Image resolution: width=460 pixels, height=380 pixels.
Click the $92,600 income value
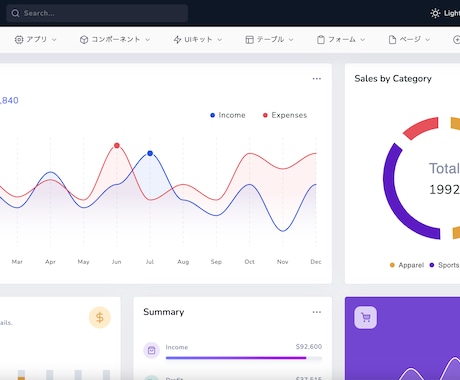[x=309, y=347]
